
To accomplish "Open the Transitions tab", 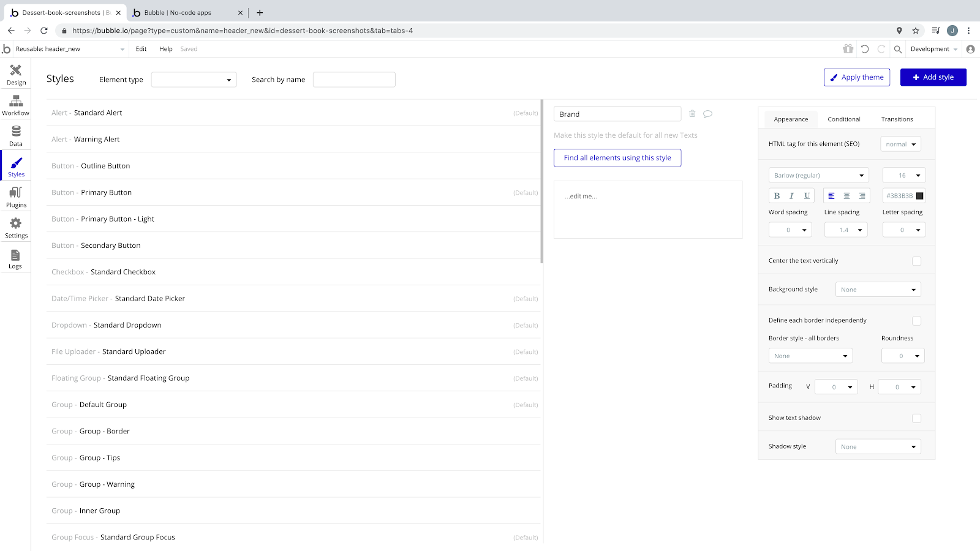I will [x=897, y=119].
